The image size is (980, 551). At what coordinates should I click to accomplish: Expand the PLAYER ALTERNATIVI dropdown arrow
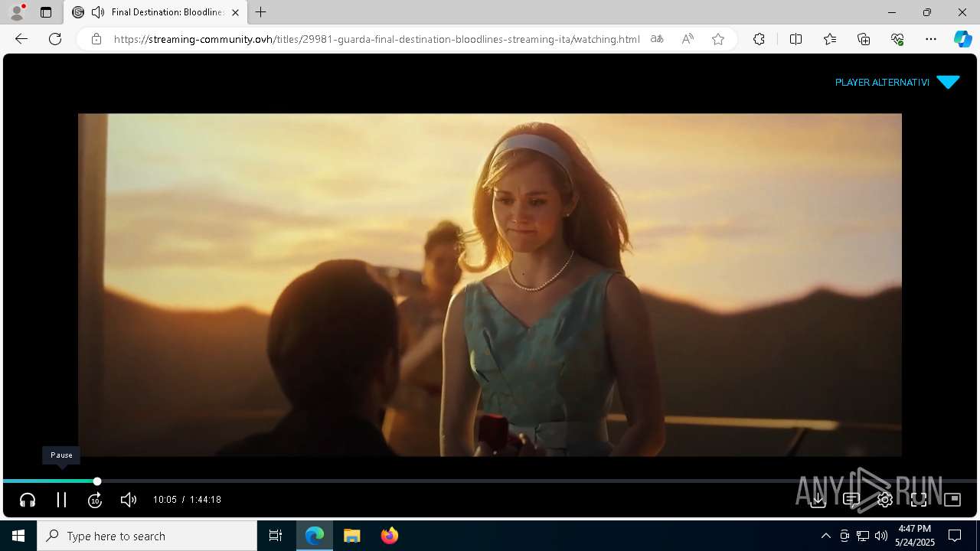point(948,83)
